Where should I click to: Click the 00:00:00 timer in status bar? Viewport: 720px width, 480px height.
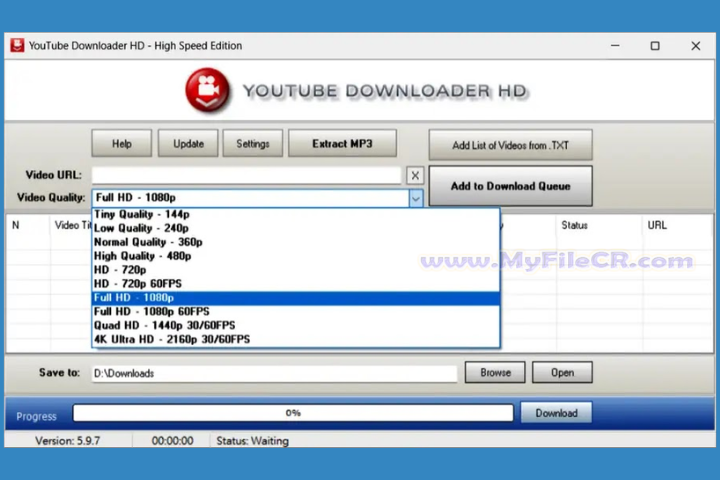pyautogui.click(x=172, y=441)
